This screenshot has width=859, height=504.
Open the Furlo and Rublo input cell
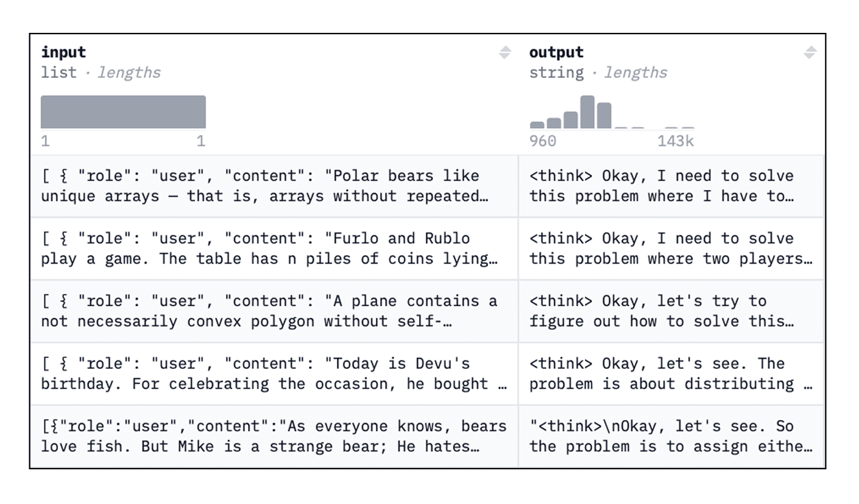click(x=274, y=248)
